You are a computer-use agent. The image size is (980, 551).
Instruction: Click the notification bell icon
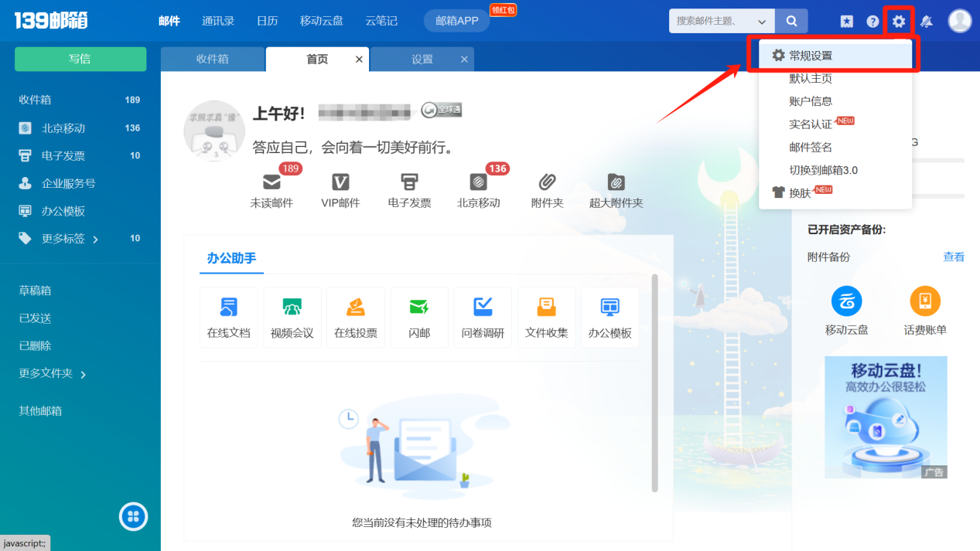926,22
